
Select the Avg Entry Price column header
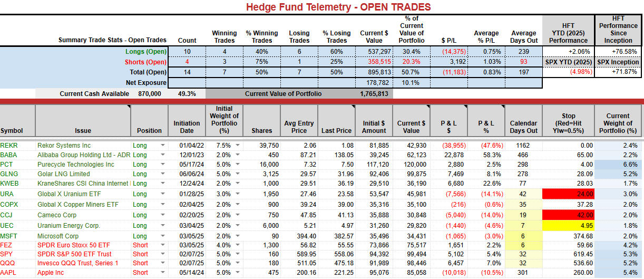(x=299, y=120)
